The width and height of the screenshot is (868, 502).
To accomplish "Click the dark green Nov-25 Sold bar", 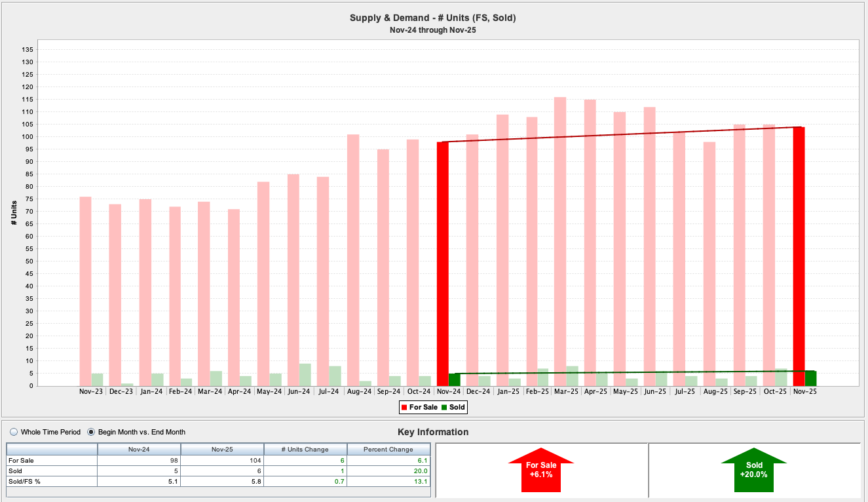I will click(x=810, y=378).
